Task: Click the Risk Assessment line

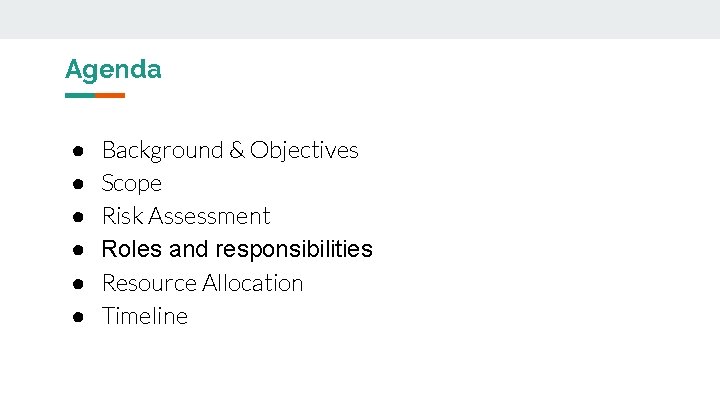Action: point(186,216)
